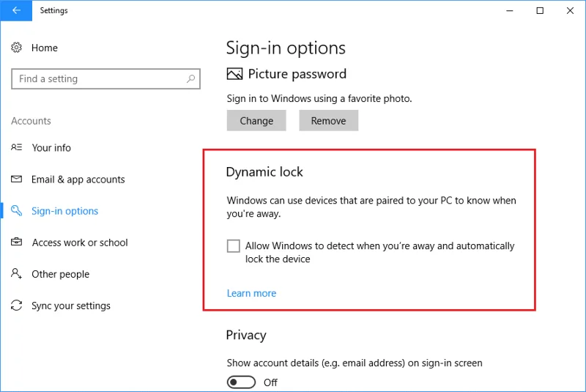The width and height of the screenshot is (586, 392).
Task: Open the Home settings page
Action: tap(45, 48)
